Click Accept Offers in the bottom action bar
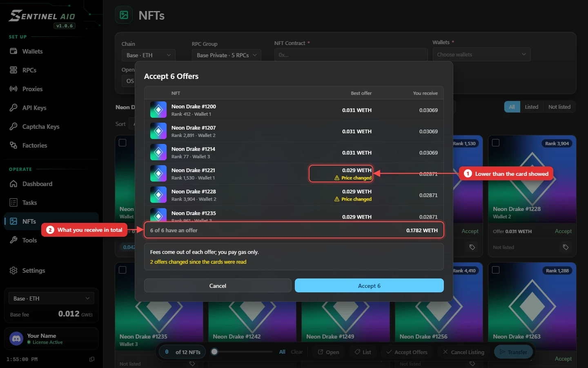This screenshot has width=588, height=368. [x=407, y=352]
